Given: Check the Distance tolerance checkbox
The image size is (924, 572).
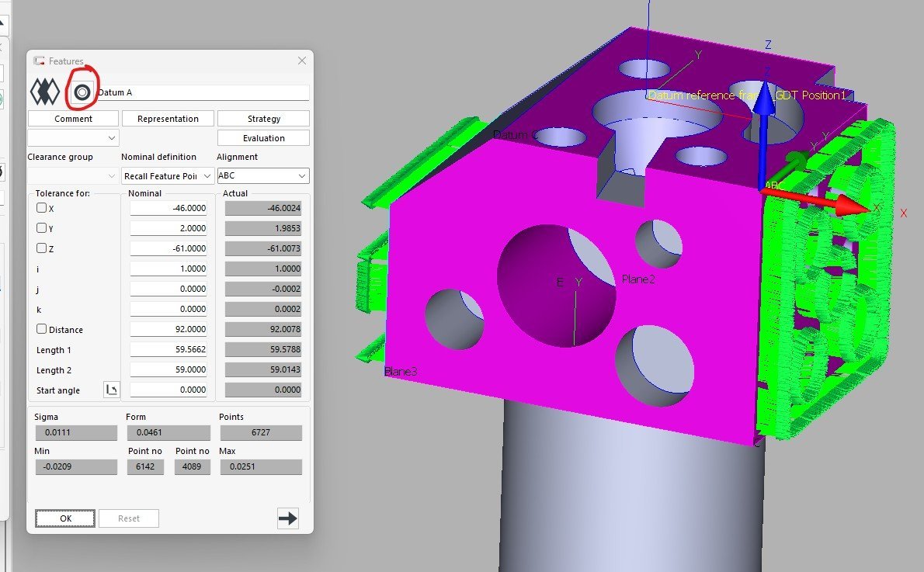Looking at the screenshot, I should coord(42,329).
